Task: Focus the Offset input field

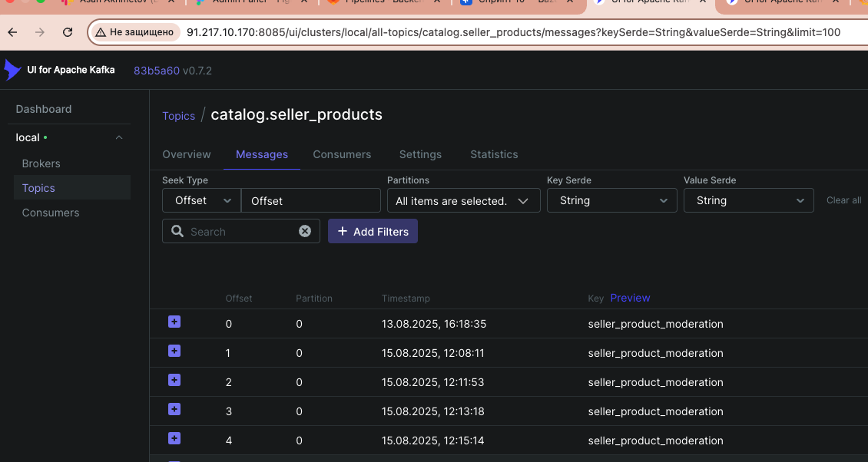Action: click(x=311, y=201)
